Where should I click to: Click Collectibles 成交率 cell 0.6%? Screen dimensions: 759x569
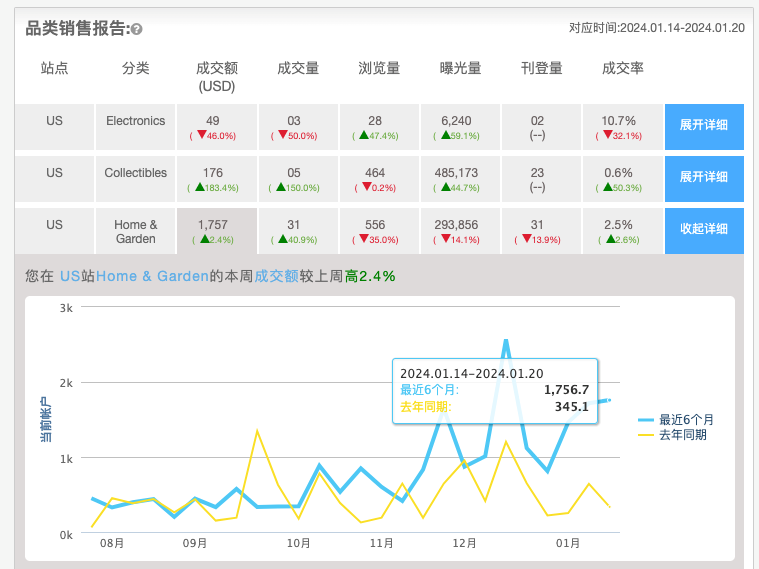click(x=623, y=179)
